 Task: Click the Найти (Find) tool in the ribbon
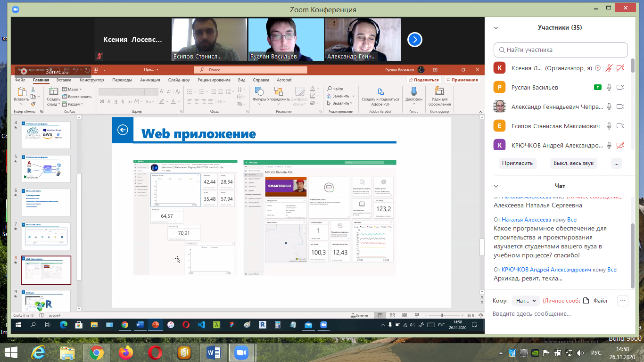(x=336, y=89)
